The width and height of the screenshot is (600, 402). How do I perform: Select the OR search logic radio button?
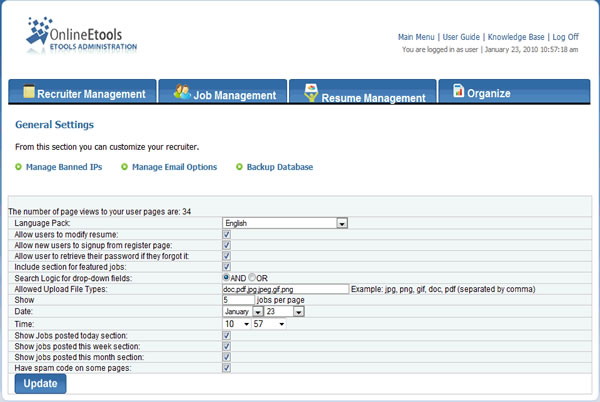click(252, 277)
